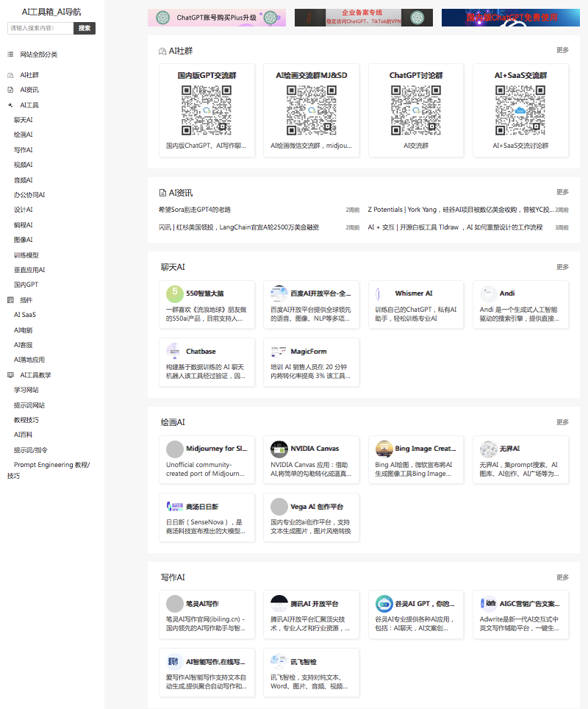Viewport: 588px width, 709px height.
Task: Click the 讯飞智检 card icon
Action: (279, 661)
